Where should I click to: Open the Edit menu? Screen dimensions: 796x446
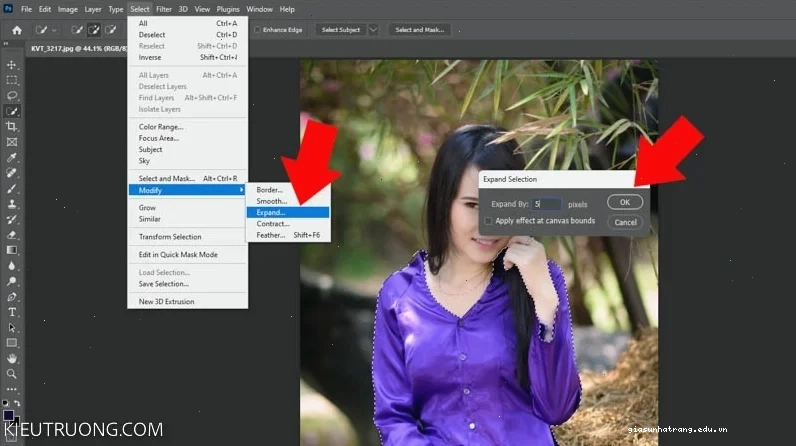45,9
